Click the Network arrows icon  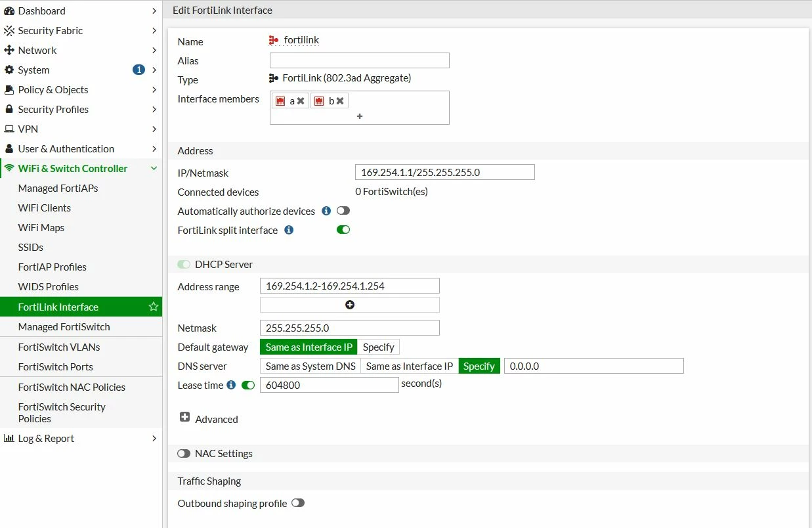point(9,51)
